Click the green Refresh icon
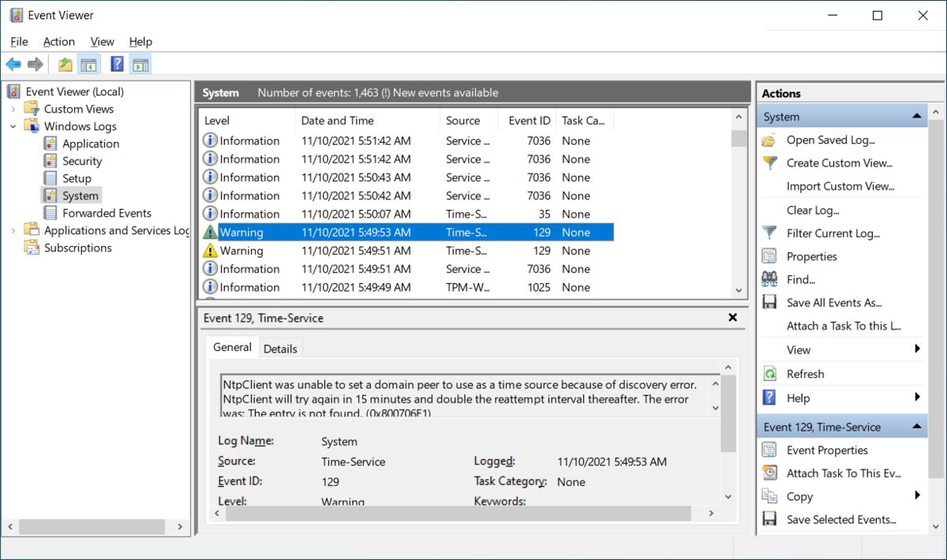 point(769,374)
